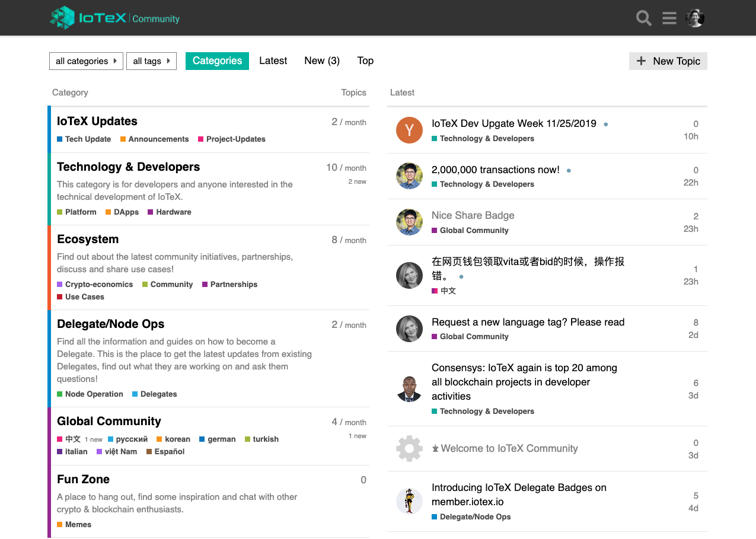
Task: Open русский language subcategory
Action: [x=127, y=439]
